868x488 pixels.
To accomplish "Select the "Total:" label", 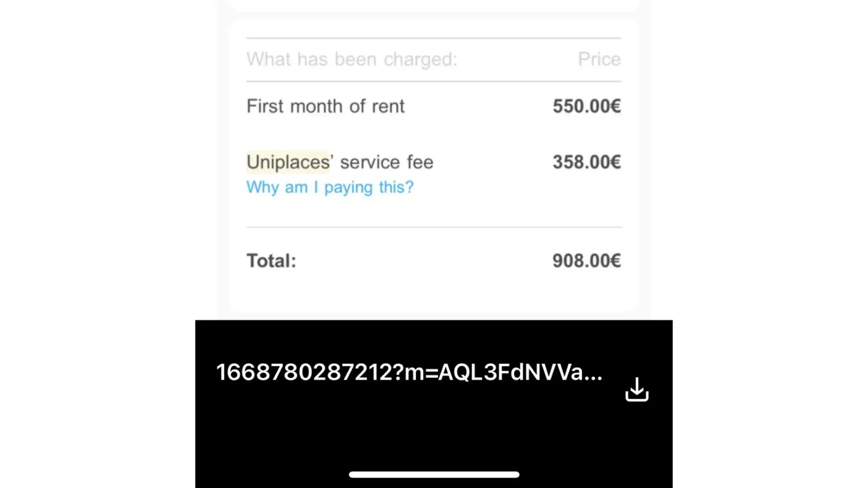I will click(271, 261).
